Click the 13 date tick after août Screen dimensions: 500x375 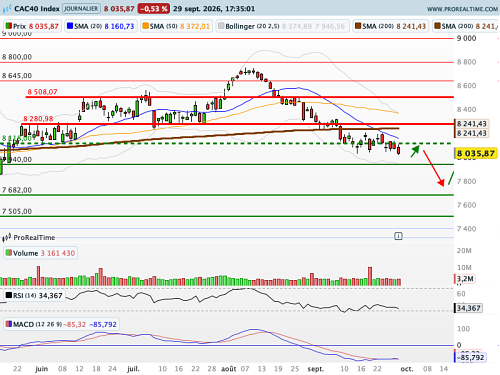(262, 369)
